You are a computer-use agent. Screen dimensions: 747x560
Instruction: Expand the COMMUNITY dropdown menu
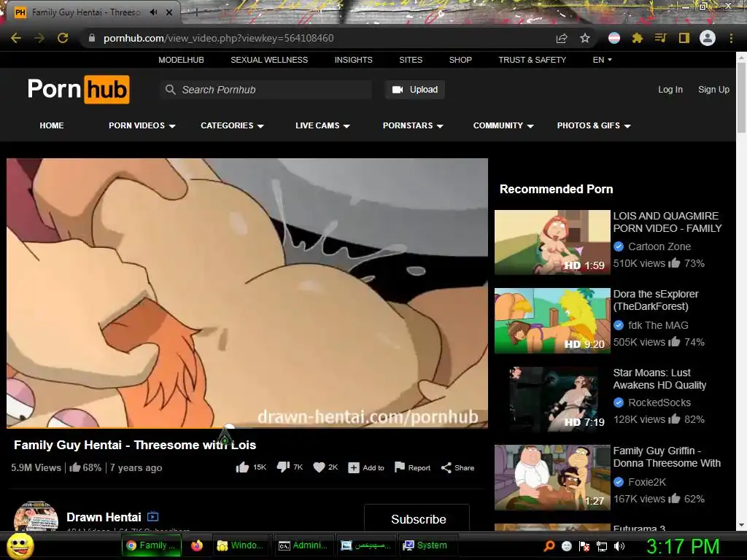coord(503,125)
